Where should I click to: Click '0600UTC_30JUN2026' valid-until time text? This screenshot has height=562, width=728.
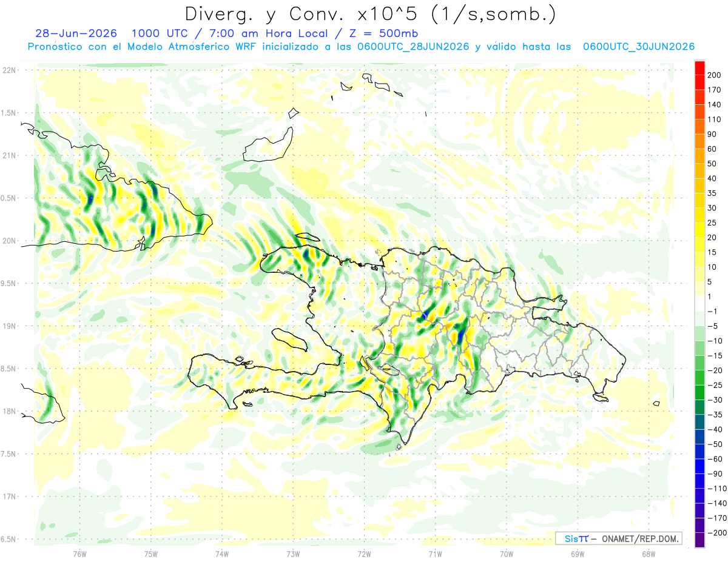pyautogui.click(x=639, y=47)
